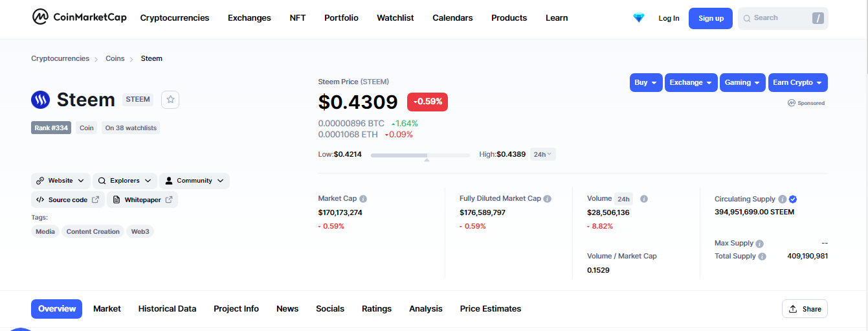Click the Circulating Supply verified badge icon

tap(793, 200)
